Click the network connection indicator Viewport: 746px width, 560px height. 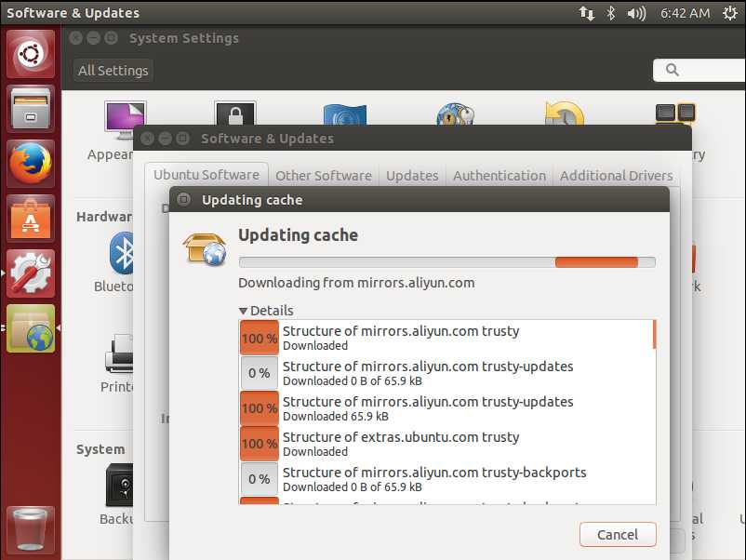(587, 13)
